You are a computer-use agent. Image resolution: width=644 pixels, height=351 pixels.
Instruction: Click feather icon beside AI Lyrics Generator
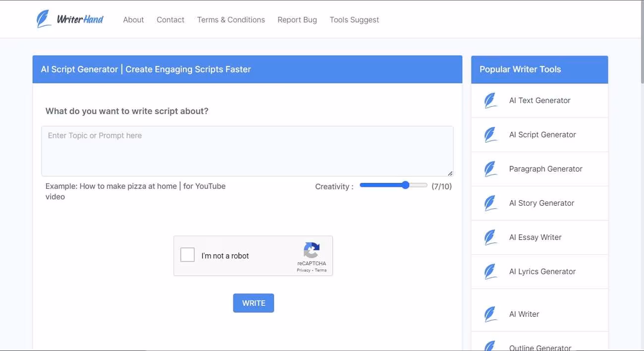pos(490,272)
